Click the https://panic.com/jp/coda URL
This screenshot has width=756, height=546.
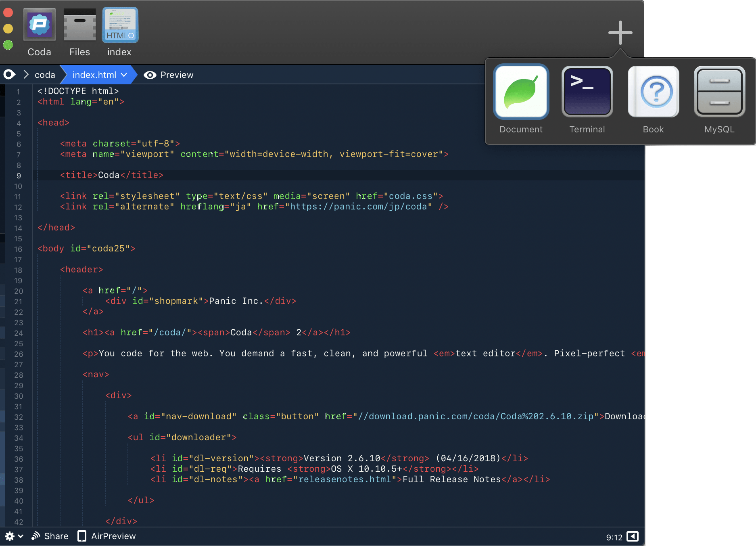(359, 207)
